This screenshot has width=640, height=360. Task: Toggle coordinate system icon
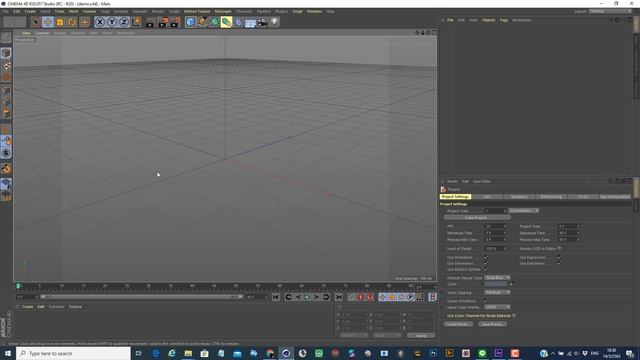(x=136, y=22)
